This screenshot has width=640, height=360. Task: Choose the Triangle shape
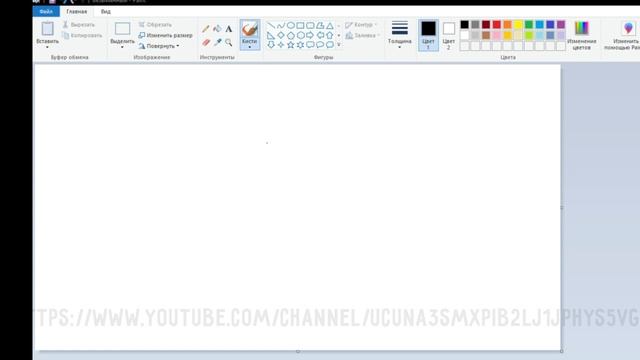pos(330,26)
